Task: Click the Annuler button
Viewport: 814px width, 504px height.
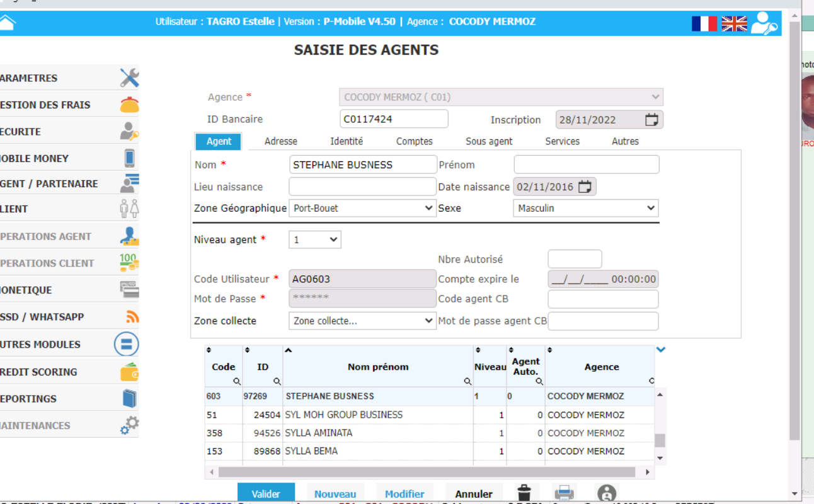Action: [473, 494]
